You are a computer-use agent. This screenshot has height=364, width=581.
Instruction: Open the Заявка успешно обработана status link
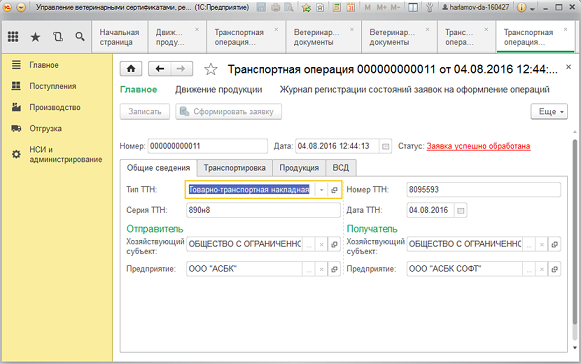click(478, 146)
